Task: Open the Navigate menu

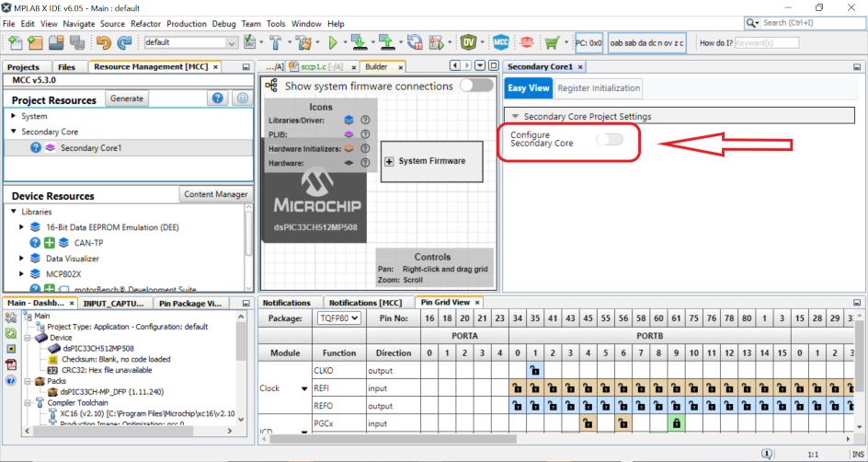Action: tap(78, 24)
